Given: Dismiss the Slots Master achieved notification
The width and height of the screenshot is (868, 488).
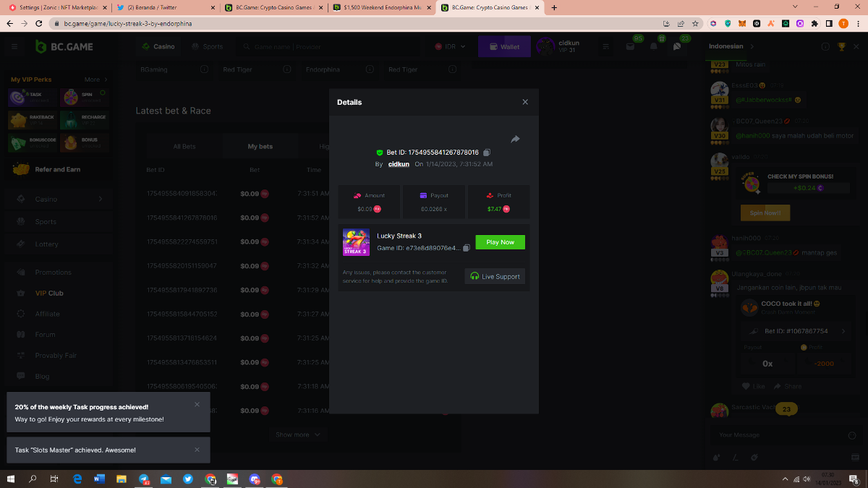Looking at the screenshot, I should coord(197,450).
